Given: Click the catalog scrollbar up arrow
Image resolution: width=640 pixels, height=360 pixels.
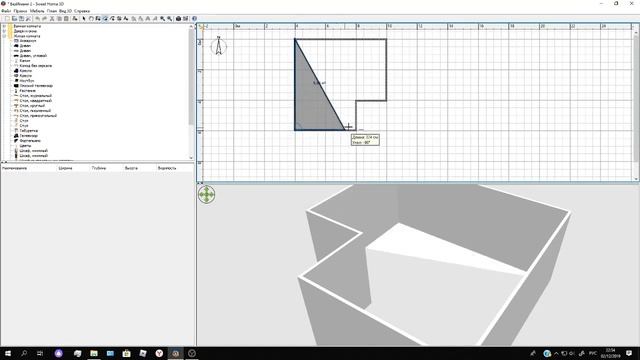Looking at the screenshot, I should click(x=191, y=27).
